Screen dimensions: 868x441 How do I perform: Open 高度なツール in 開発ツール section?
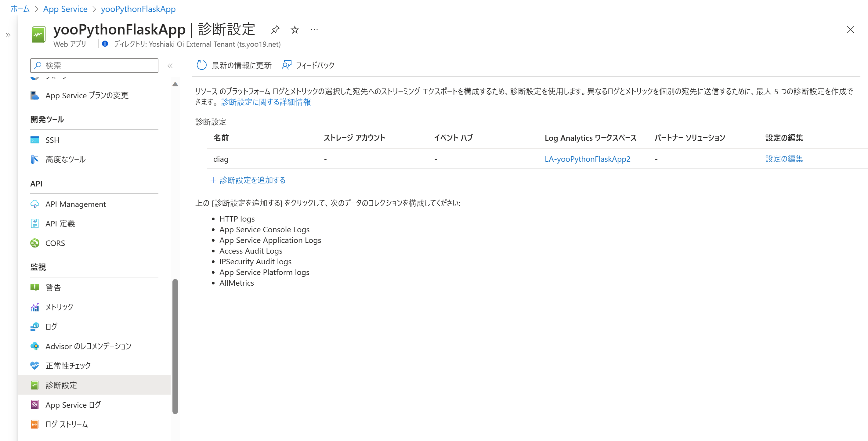(66, 159)
